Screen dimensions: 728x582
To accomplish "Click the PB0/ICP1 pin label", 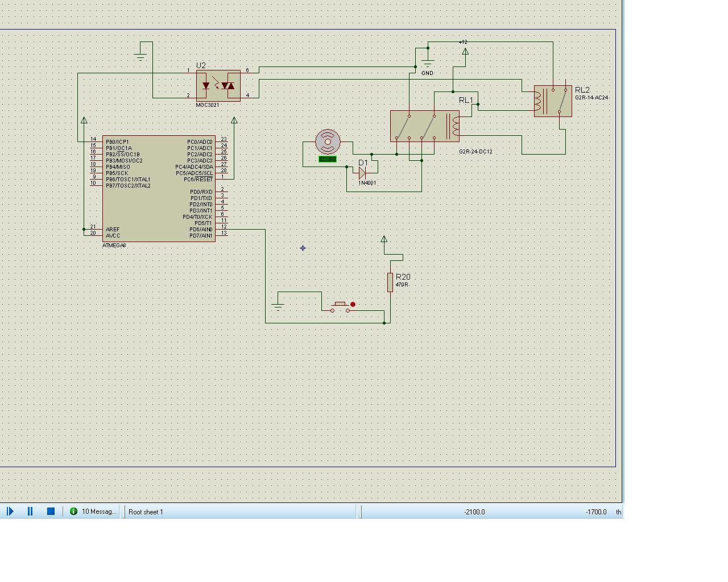I will tap(117, 142).
